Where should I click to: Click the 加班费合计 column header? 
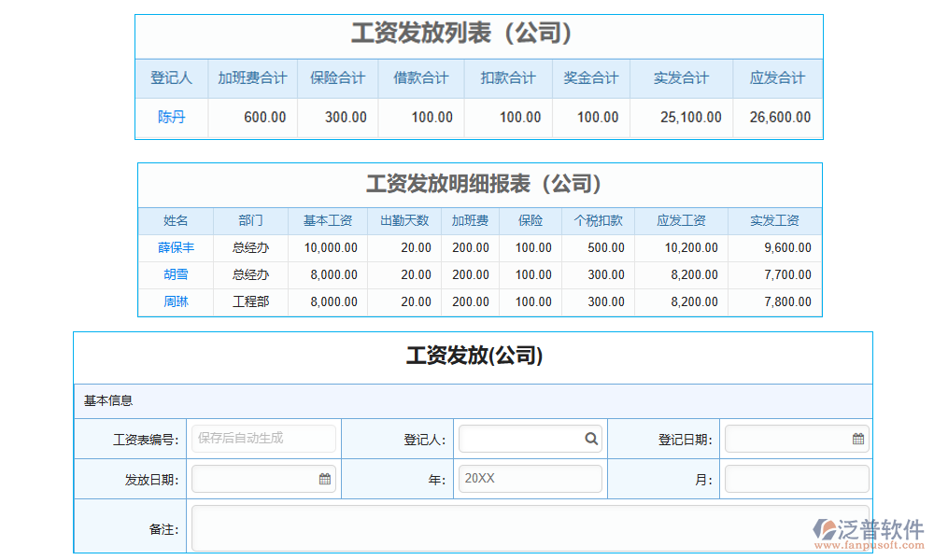[x=252, y=78]
